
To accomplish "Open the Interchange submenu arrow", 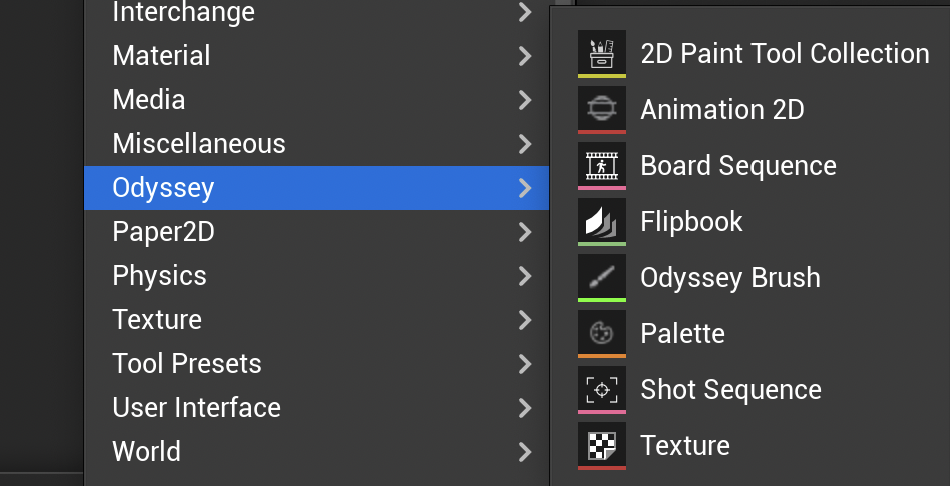I will (525, 12).
